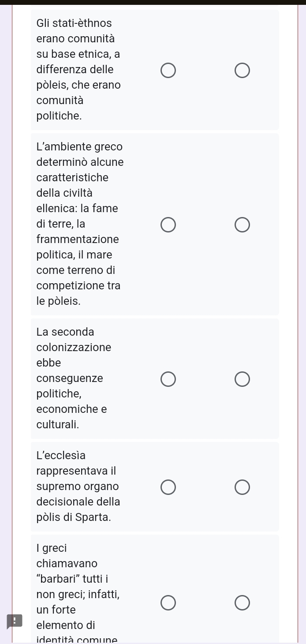Select second-column option for "Gli stati-èthnos" statement
Viewport: 306px width, 644px height.
click(x=242, y=70)
